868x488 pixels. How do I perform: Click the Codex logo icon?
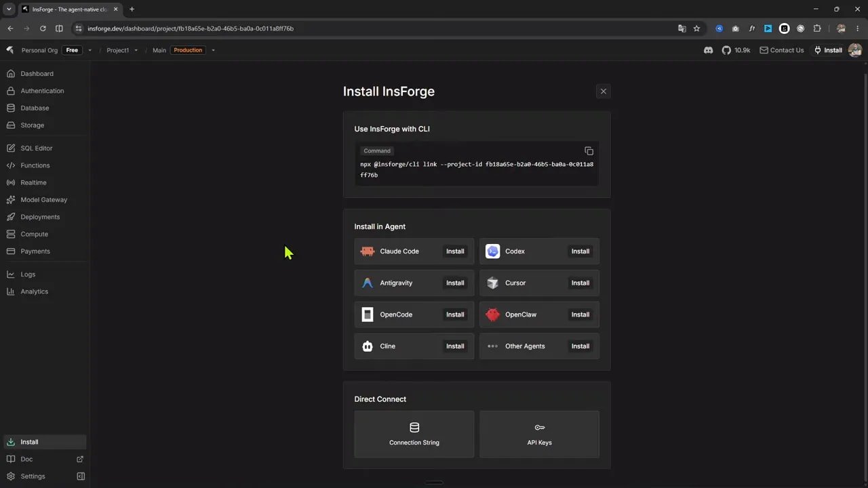(x=493, y=251)
